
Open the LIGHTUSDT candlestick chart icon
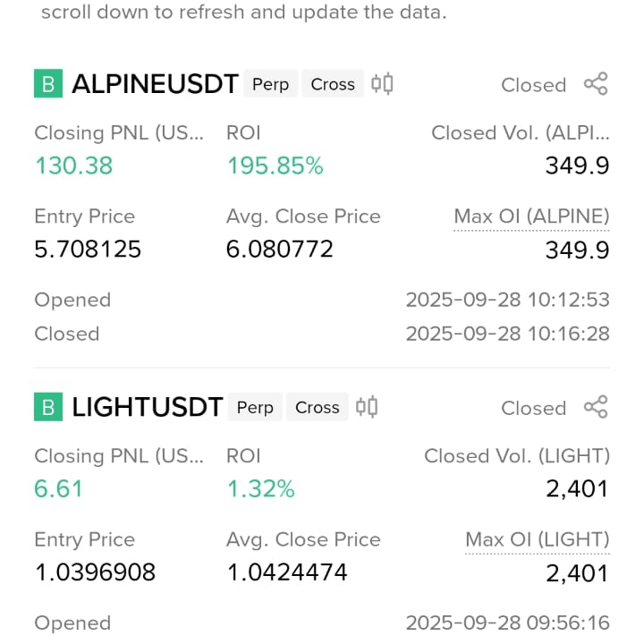[367, 407]
